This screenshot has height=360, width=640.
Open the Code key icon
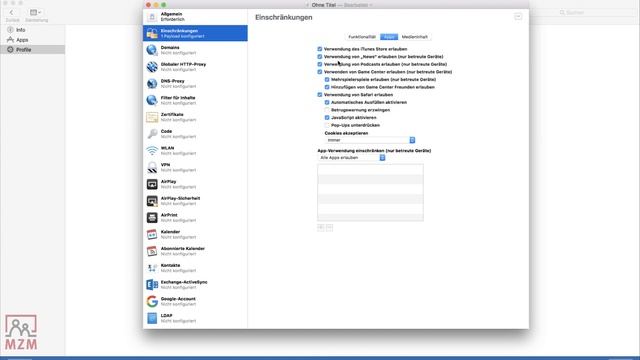[152, 134]
